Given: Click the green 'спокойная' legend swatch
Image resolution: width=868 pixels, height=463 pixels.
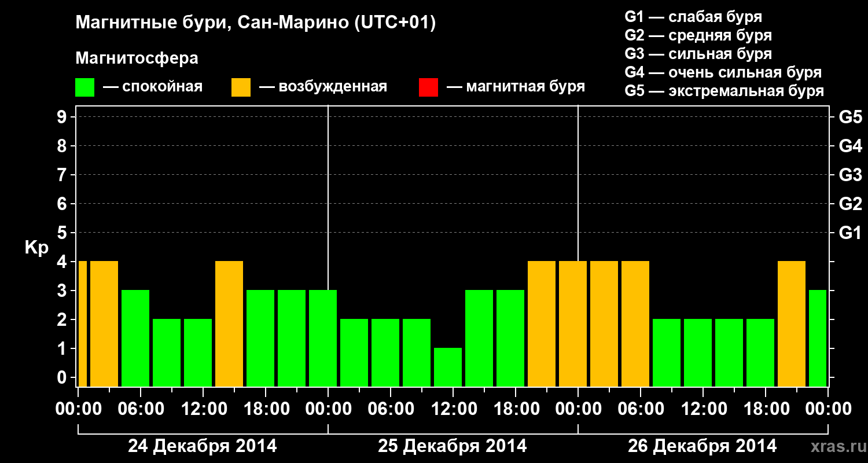Looking at the screenshot, I should (x=84, y=87).
